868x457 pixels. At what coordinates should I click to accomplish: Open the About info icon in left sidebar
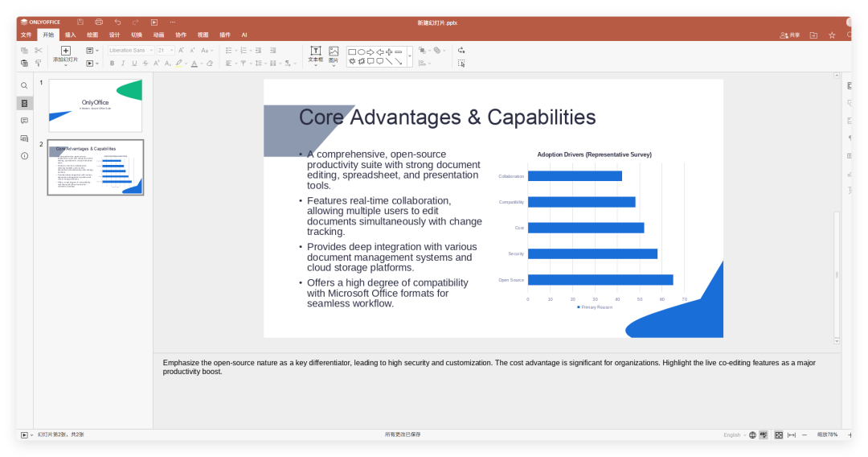tap(24, 156)
